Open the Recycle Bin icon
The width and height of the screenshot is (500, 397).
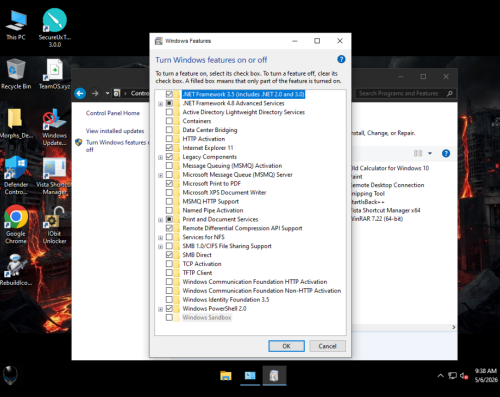point(16,74)
